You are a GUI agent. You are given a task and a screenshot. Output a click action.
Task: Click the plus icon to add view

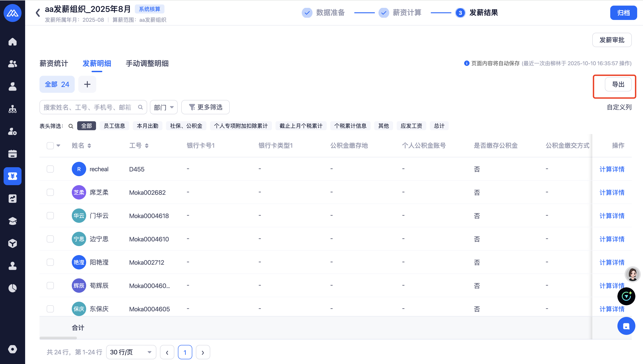pyautogui.click(x=87, y=84)
